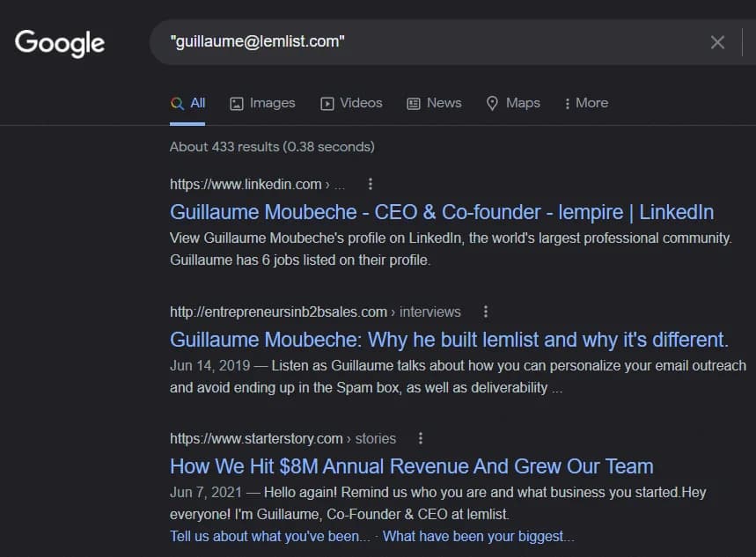This screenshot has width=756, height=557.
Task: Switch to the Videos tab
Action: [x=351, y=103]
